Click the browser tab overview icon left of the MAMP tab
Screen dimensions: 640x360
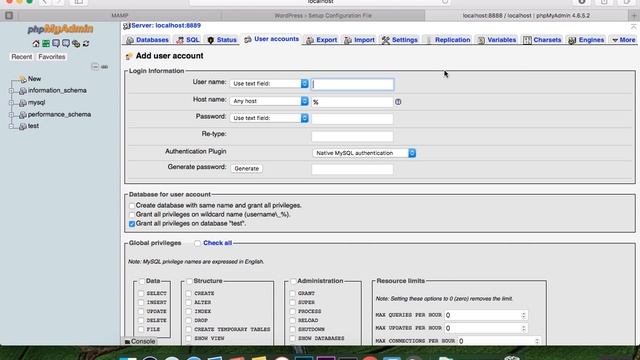coord(9,16)
